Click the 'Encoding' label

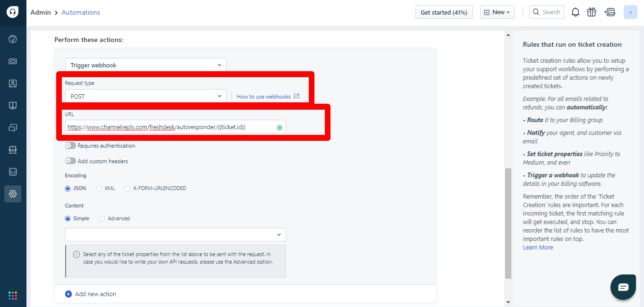(x=76, y=175)
